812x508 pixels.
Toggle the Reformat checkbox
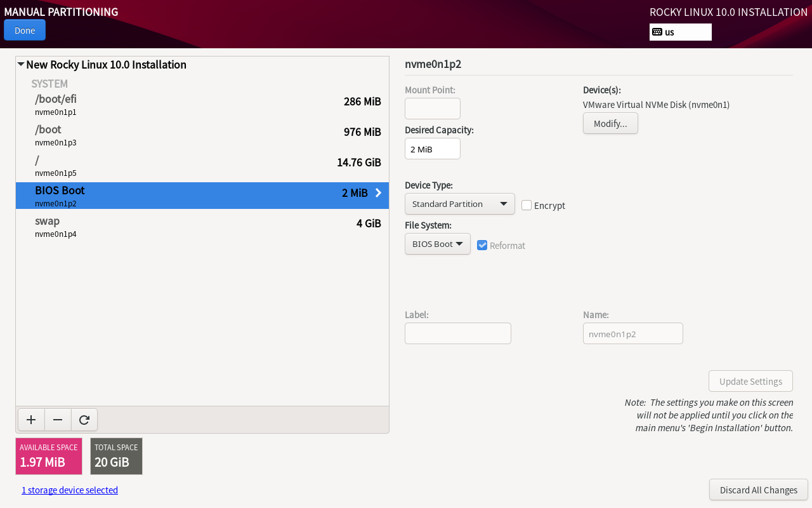(482, 245)
